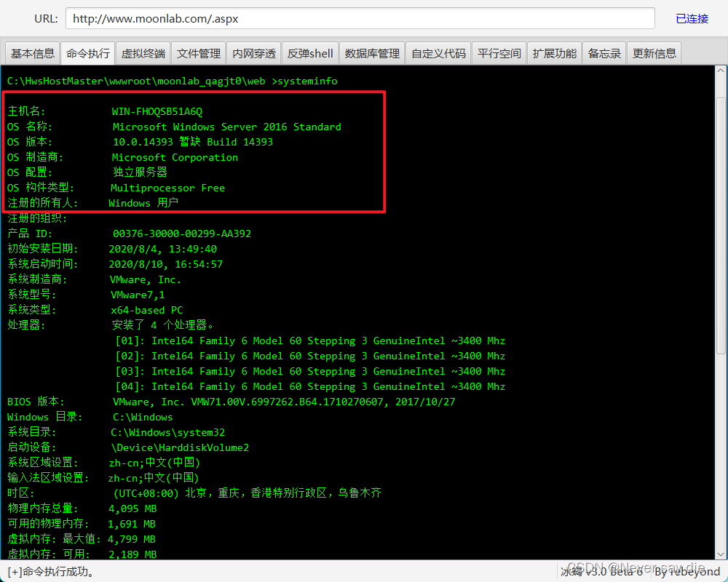Click '\Device\HarddiskVolume2' boot device
Viewport: 728px width, 582px height.
[x=180, y=448]
